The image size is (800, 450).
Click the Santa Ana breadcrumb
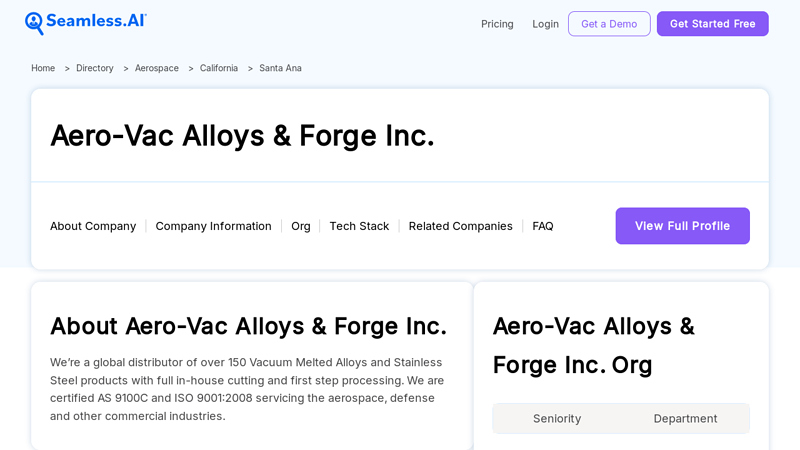[x=280, y=68]
